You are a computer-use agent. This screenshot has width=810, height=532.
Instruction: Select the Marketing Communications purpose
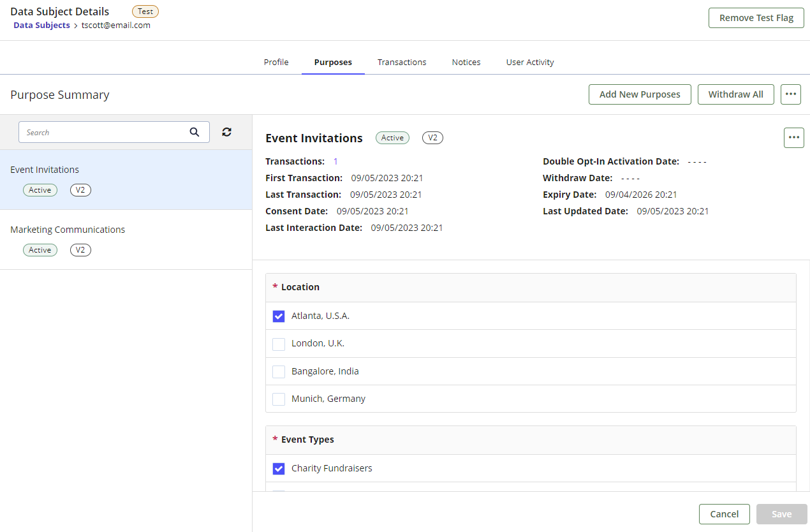pos(68,230)
